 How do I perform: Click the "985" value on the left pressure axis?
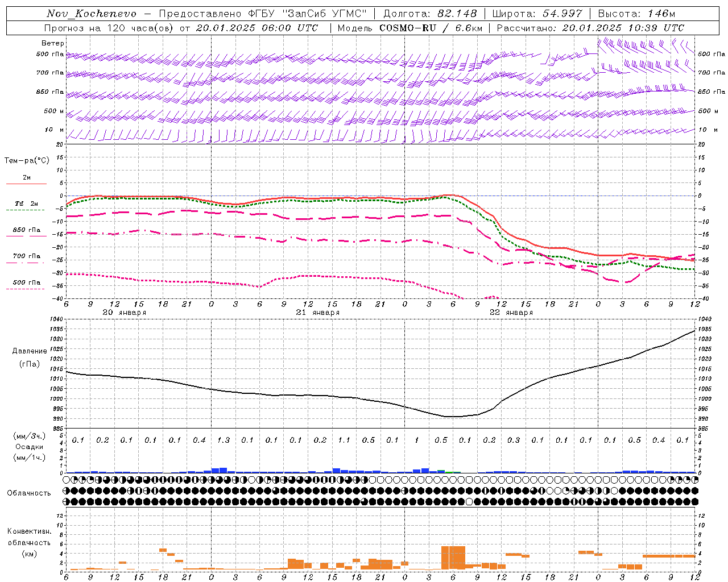coord(59,429)
